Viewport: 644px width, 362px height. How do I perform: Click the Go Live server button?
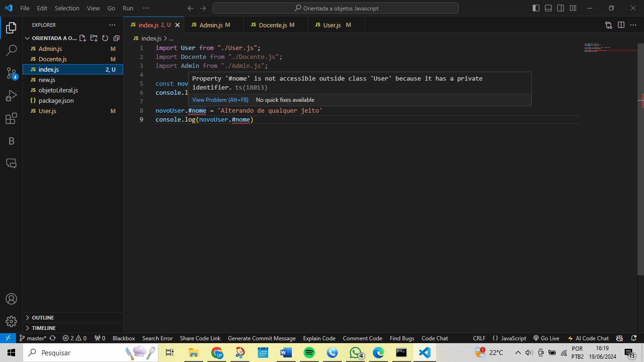tap(546, 338)
